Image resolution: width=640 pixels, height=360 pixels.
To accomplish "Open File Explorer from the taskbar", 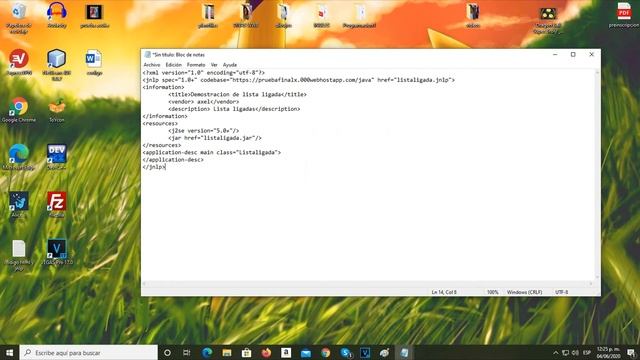I will [x=227, y=353].
